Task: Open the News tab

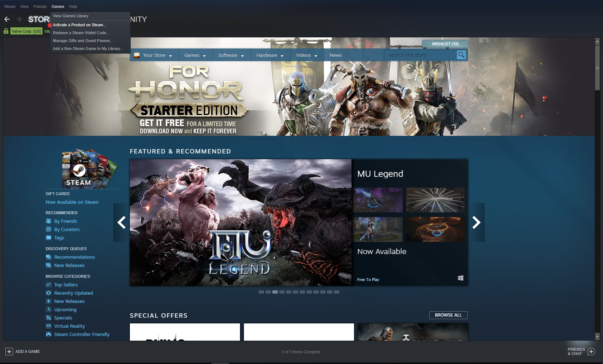Action: coord(336,55)
